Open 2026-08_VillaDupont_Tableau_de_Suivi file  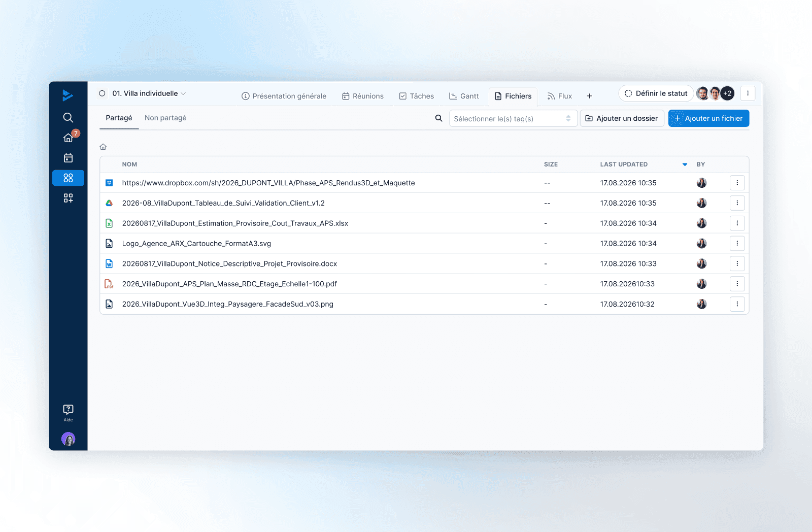pyautogui.click(x=223, y=203)
